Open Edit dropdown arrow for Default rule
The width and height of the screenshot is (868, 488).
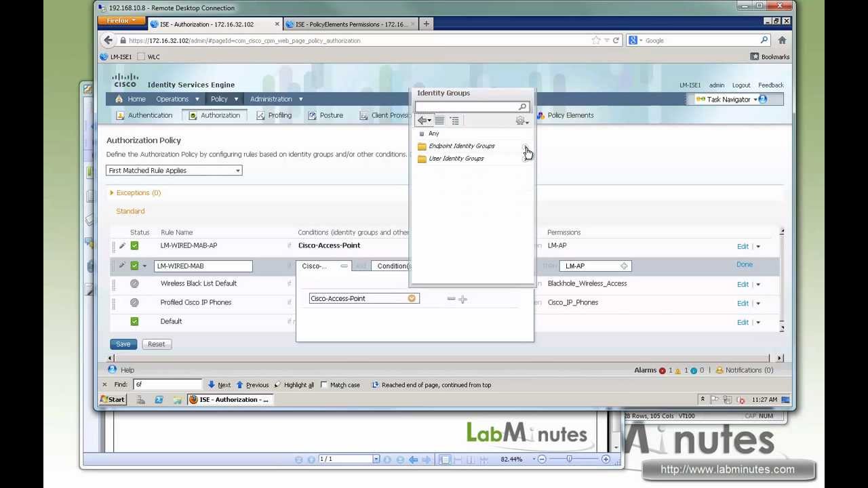coord(758,323)
